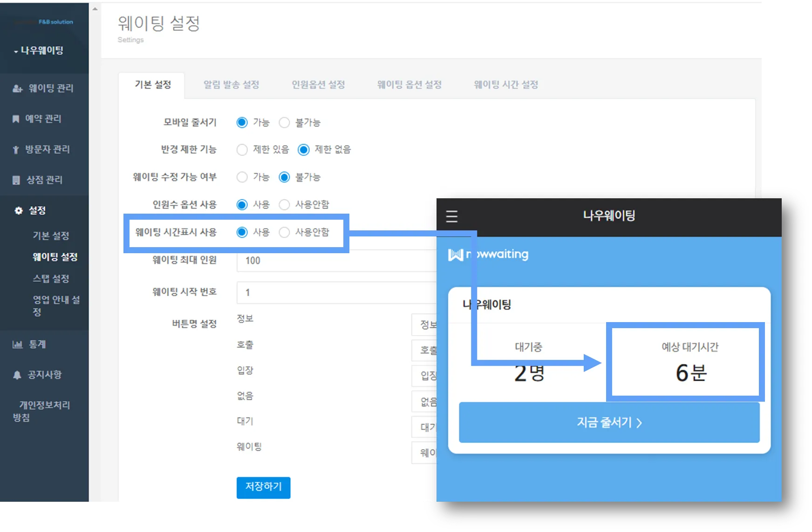Switch to the 웨이팅 시간 설정 tab
The width and height of the screenshot is (812, 532).
tap(506, 85)
